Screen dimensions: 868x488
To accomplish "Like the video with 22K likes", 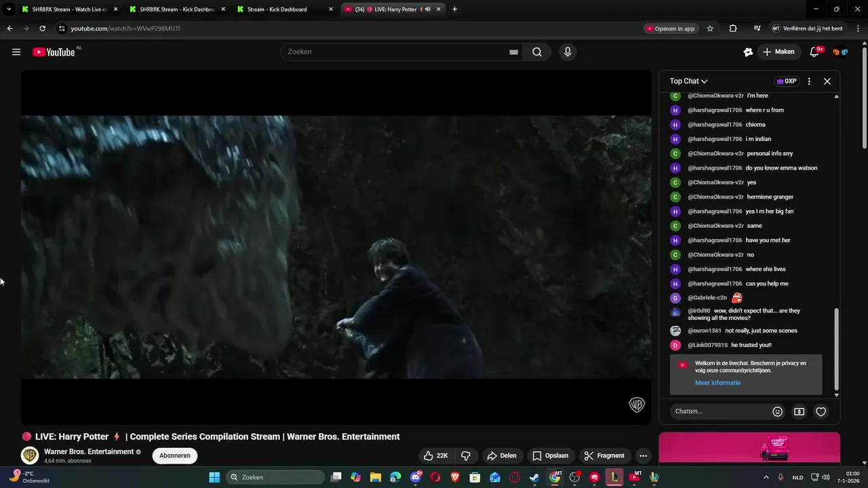I will coord(436,455).
